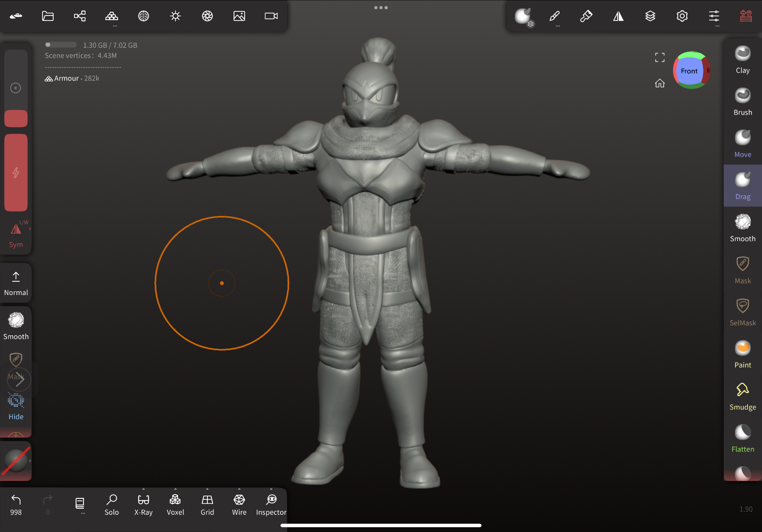Open the Topology menu

point(111,17)
